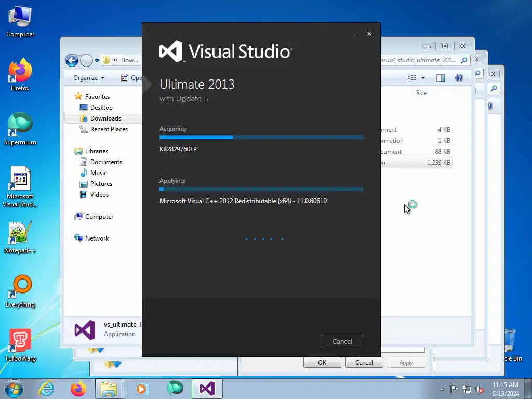Viewport: 532px width, 399px height.
Task: Click the vs_ultimate icon in details pane
Action: 85,330
